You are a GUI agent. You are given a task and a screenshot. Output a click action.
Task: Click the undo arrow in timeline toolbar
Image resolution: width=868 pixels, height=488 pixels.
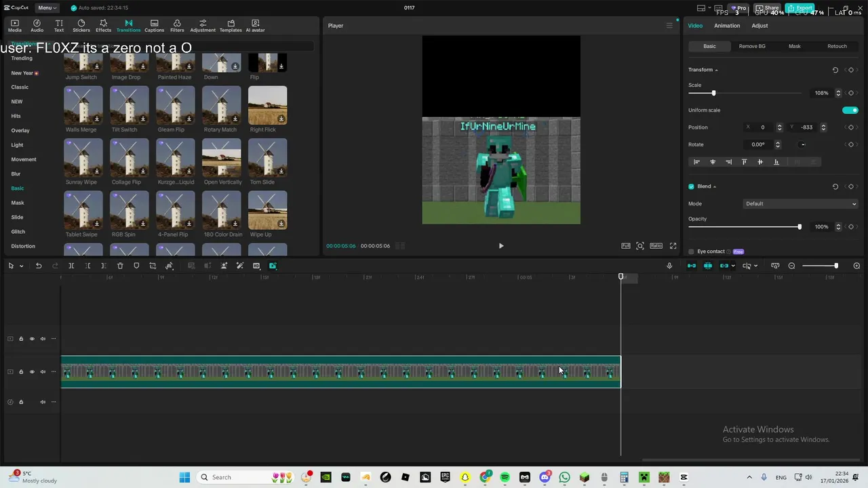tap(39, 266)
